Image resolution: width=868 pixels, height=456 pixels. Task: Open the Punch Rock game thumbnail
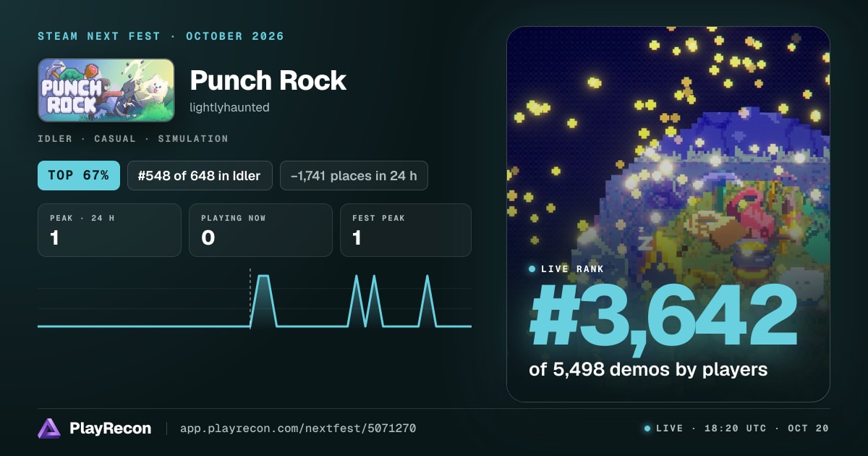106,90
